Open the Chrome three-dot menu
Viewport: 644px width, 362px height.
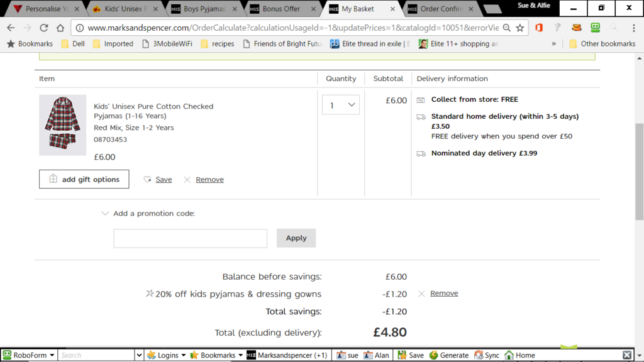tap(634, 28)
